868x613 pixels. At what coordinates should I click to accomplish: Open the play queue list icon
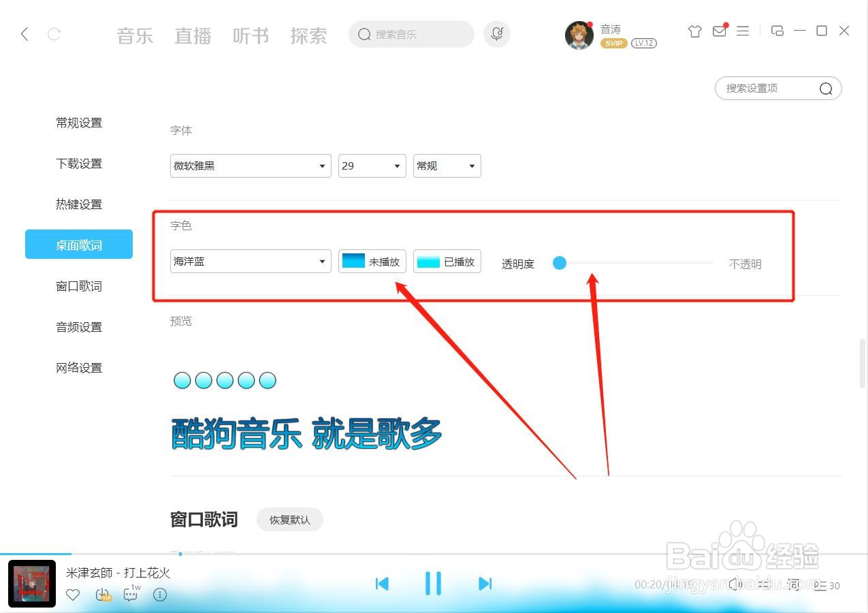click(x=822, y=584)
